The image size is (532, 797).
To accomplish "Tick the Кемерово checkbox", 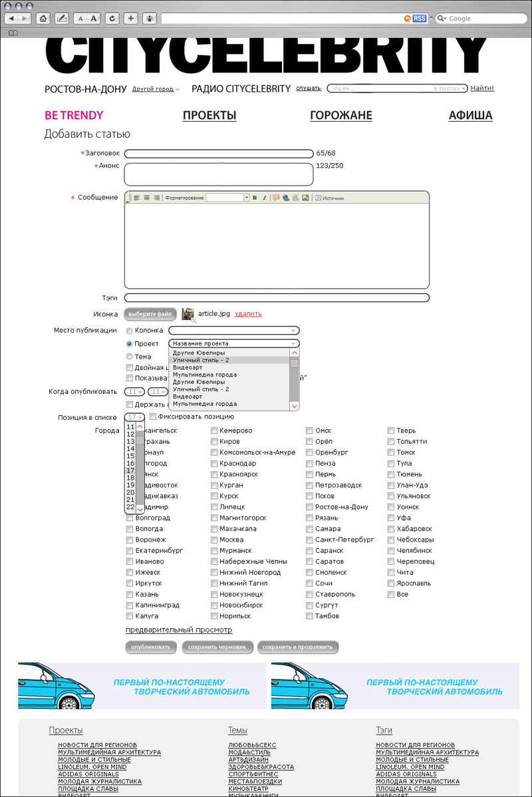I will 214,431.
